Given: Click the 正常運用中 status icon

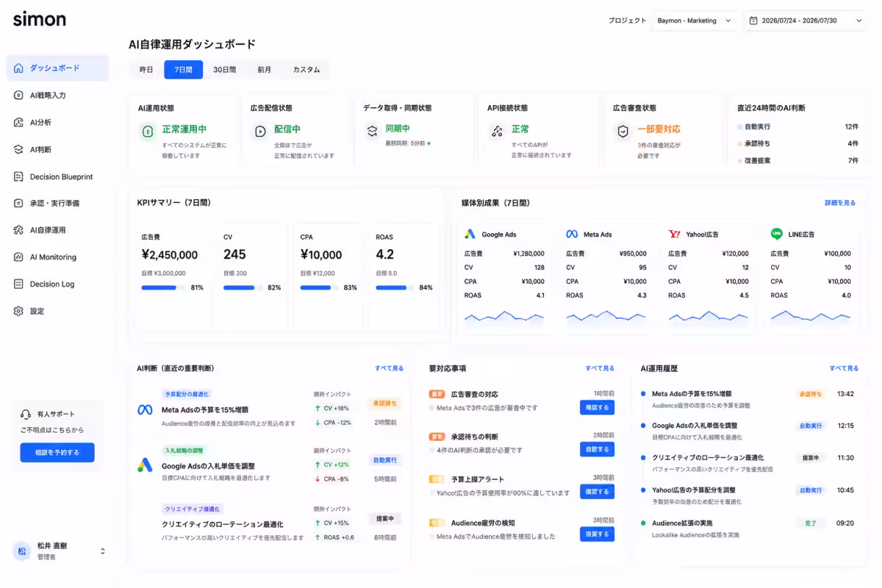Looking at the screenshot, I should 147,132.
